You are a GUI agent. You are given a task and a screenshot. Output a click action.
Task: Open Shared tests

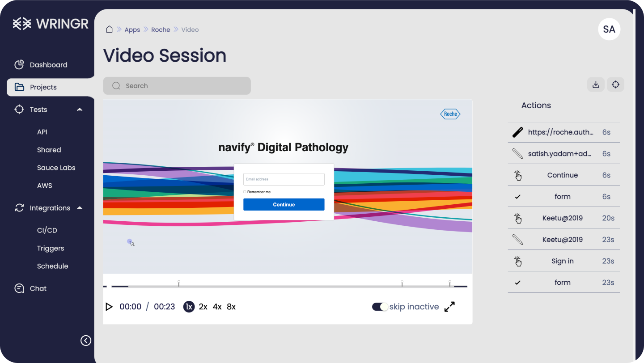pyautogui.click(x=49, y=150)
